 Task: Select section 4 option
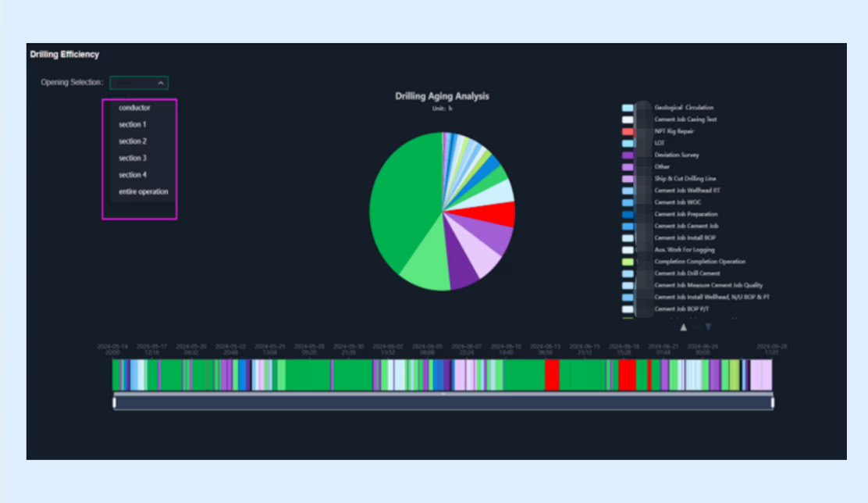[x=132, y=175]
